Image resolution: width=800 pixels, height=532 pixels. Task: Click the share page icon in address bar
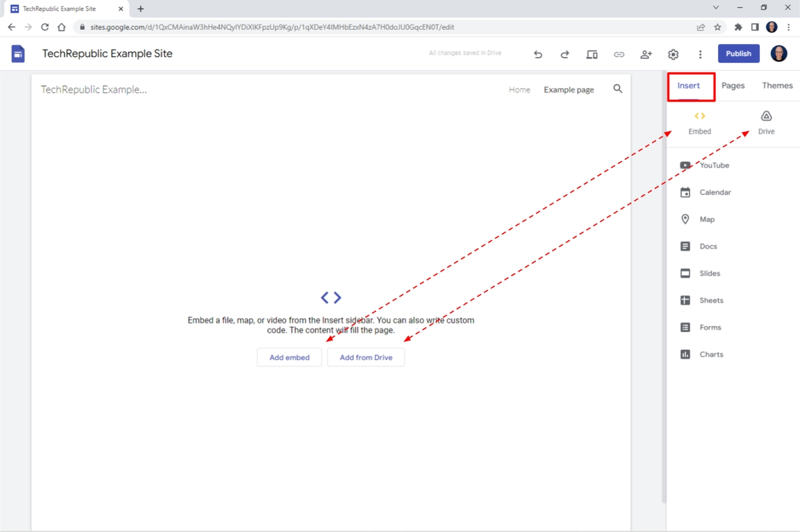click(x=701, y=27)
